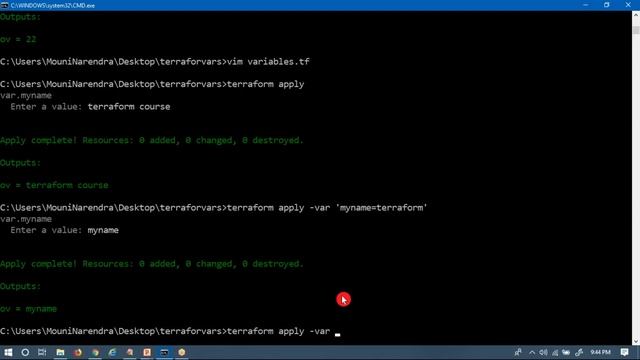The width and height of the screenshot is (640, 360).
Task: Click the scrollbar down arrow
Action: (636, 342)
